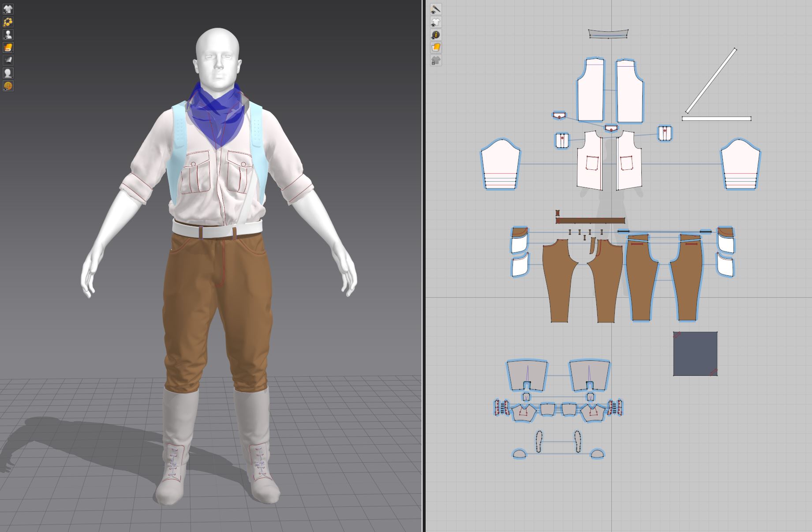Toggle stitch display in the 2D window
The height and width of the screenshot is (532, 812).
pos(435,10)
